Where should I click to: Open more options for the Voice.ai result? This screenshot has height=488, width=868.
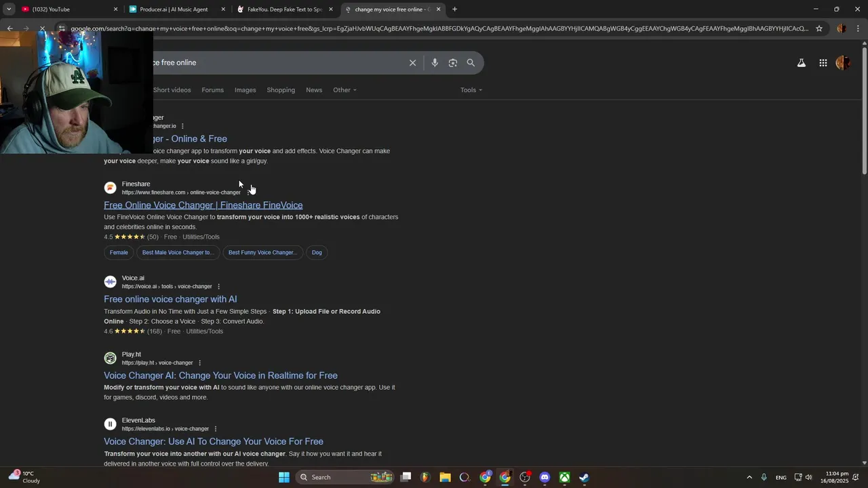tap(218, 287)
